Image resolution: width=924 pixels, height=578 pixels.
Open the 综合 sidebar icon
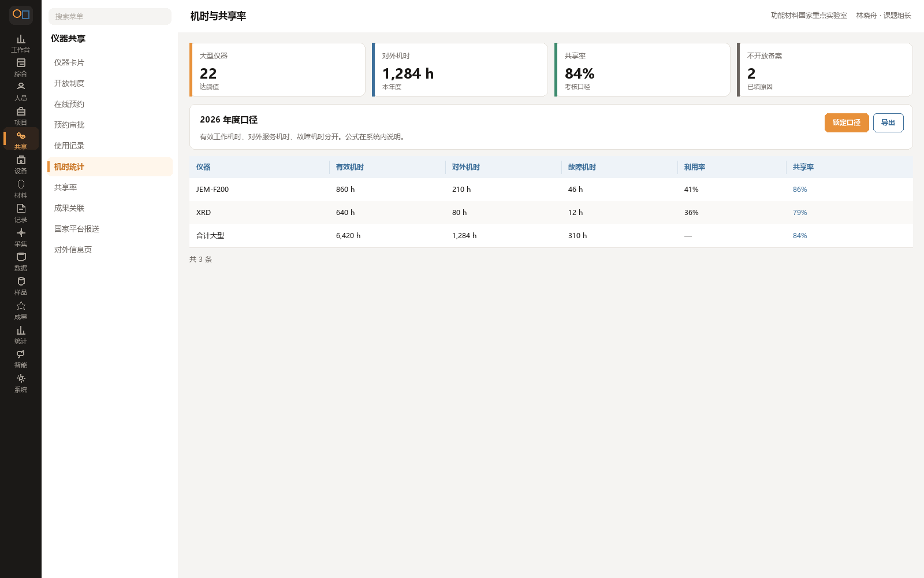pos(21,68)
